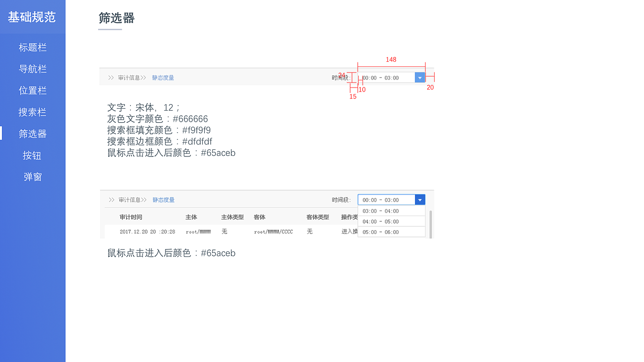
Task: Open the 时间段 time range combo box
Action: coord(387,200)
